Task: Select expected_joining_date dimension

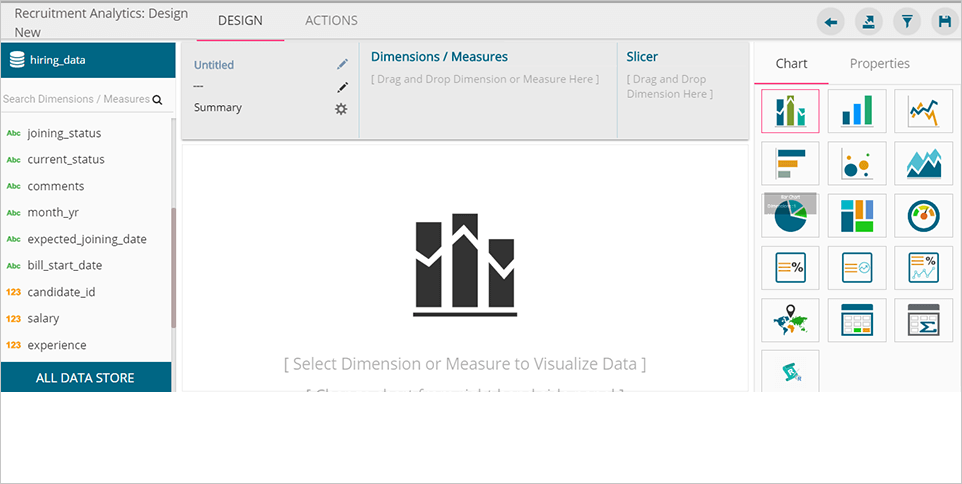Action: pos(86,239)
